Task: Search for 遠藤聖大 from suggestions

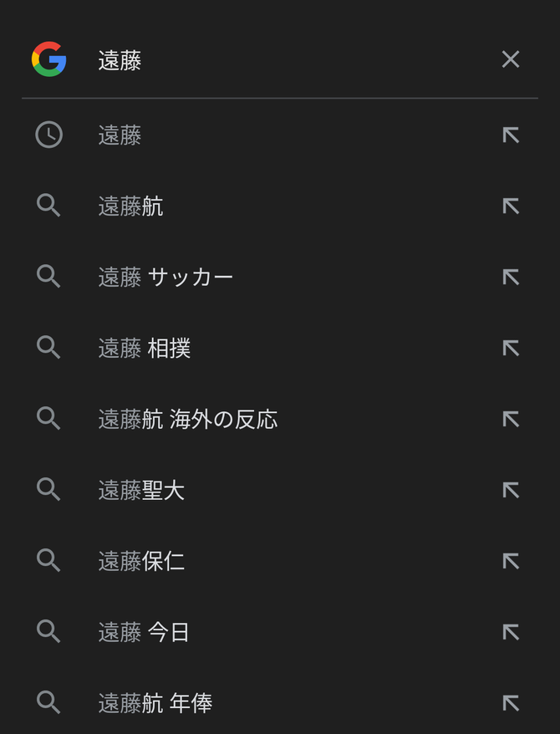Action: [x=141, y=491]
